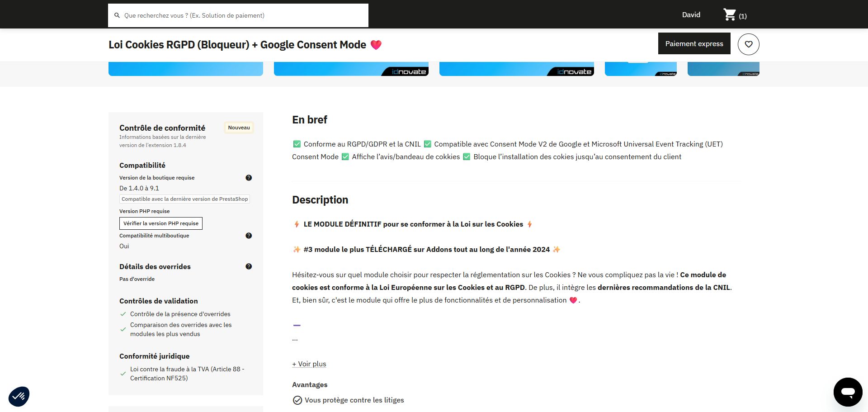Open the third idnovate screenshot thumbnail
The width and height of the screenshot is (868, 412).
[x=517, y=69]
